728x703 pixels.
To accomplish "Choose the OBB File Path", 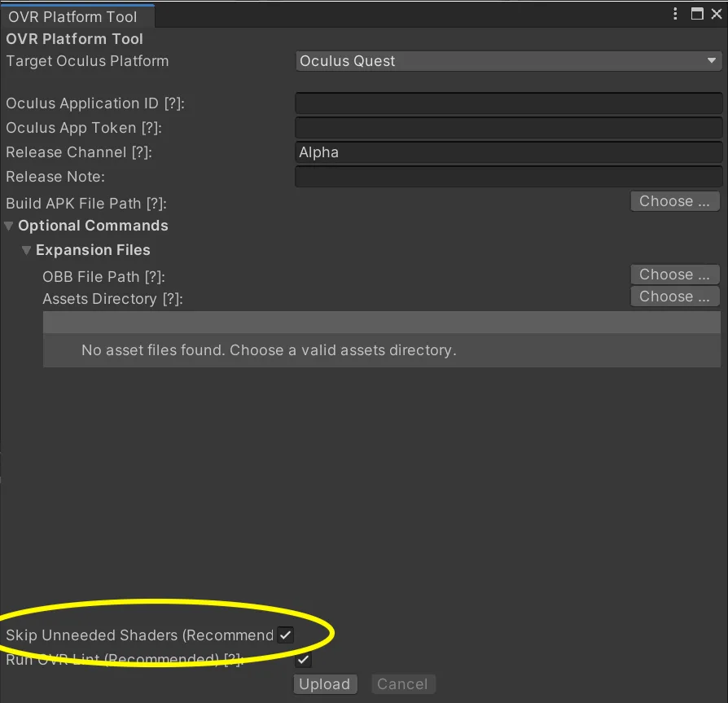I will coord(674,275).
